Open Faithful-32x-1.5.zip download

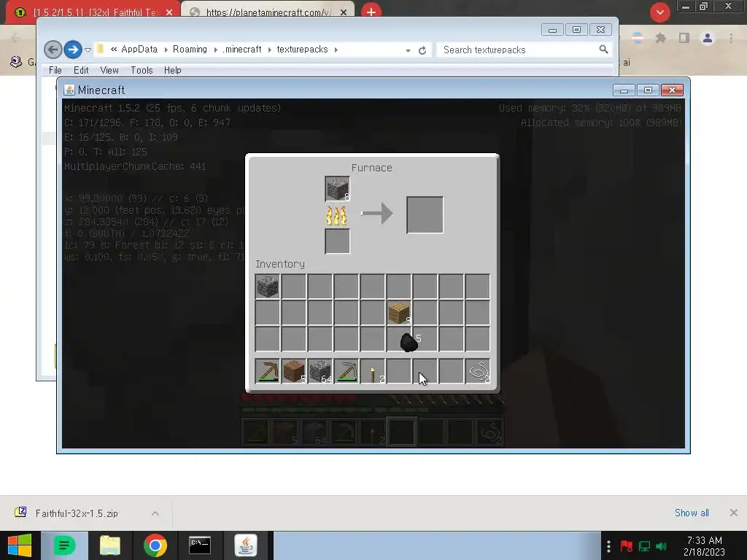77,513
